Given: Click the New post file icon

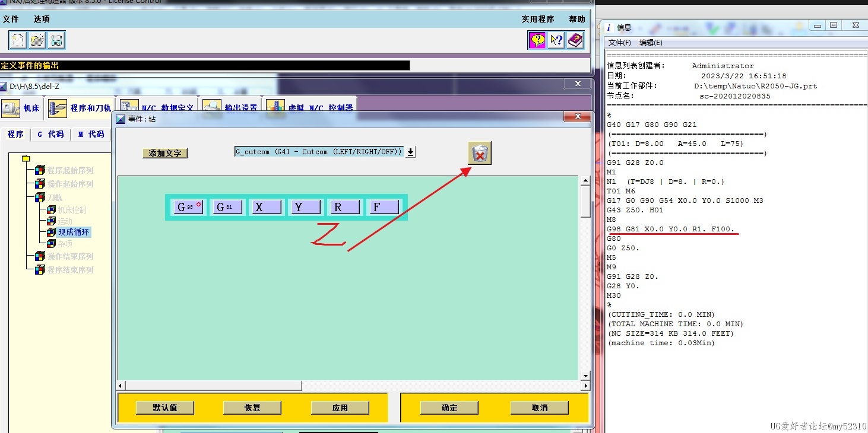Looking at the screenshot, I should click(x=18, y=40).
